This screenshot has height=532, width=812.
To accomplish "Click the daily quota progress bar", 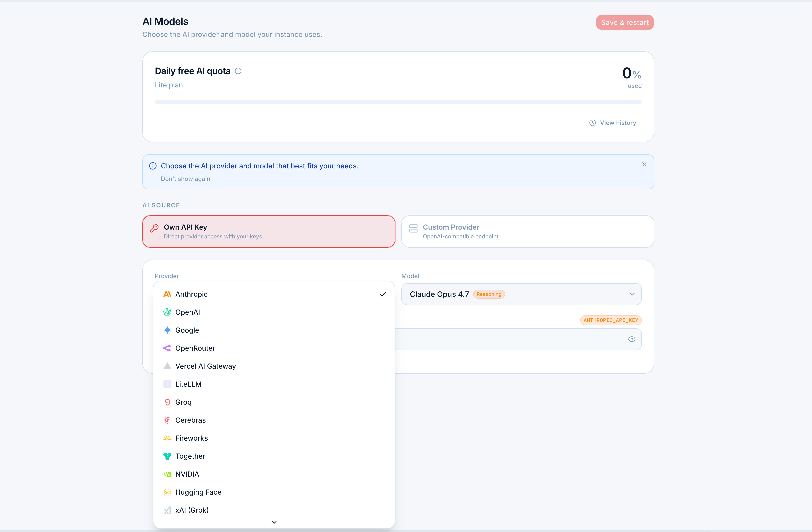I will (x=398, y=102).
